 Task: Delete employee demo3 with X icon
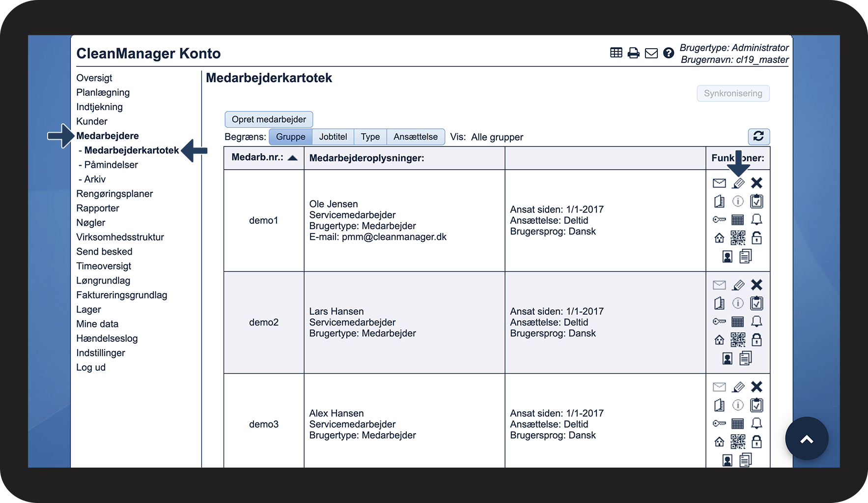click(x=756, y=387)
